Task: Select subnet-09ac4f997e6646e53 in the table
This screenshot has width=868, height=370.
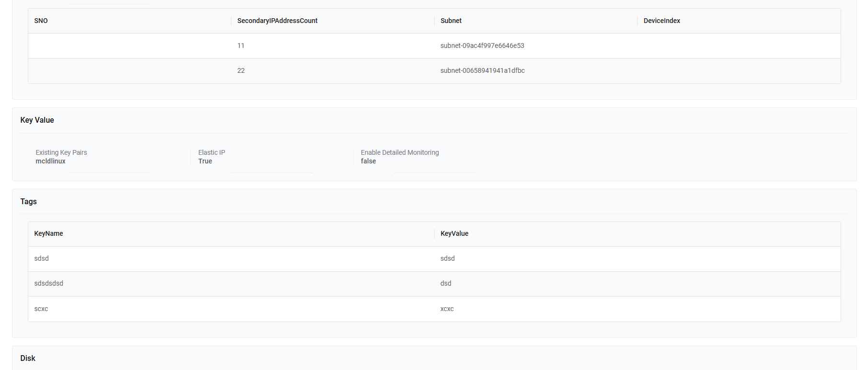Action: [482, 46]
